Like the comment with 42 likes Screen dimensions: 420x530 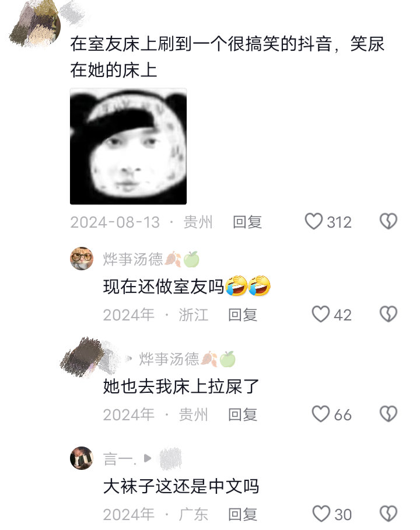(x=320, y=314)
